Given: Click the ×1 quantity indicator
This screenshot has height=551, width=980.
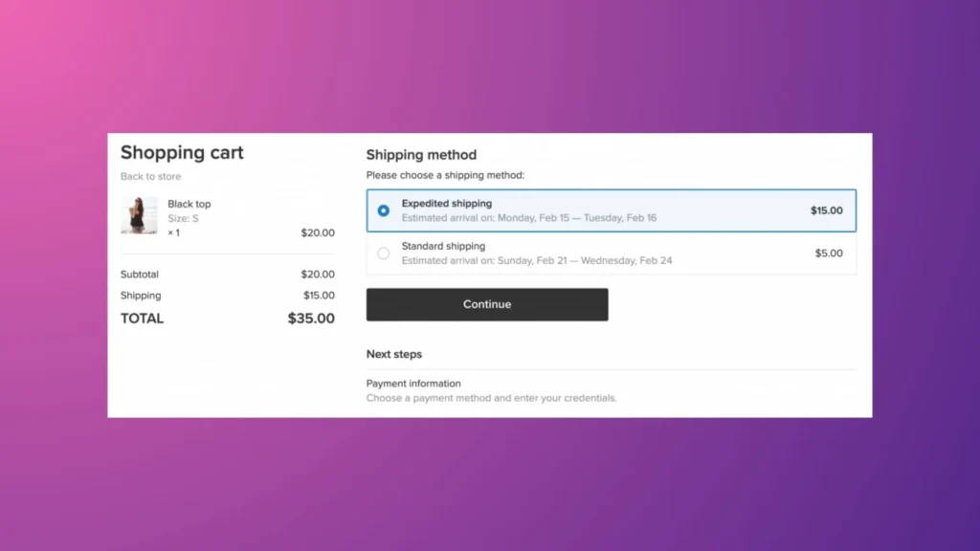Looking at the screenshot, I should [x=172, y=231].
